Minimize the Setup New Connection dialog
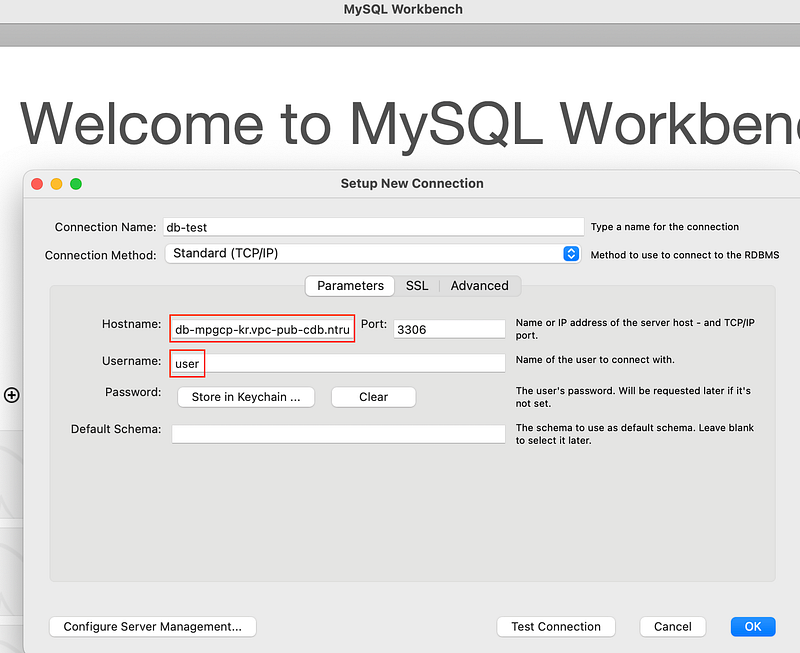The image size is (800, 653). tap(57, 184)
